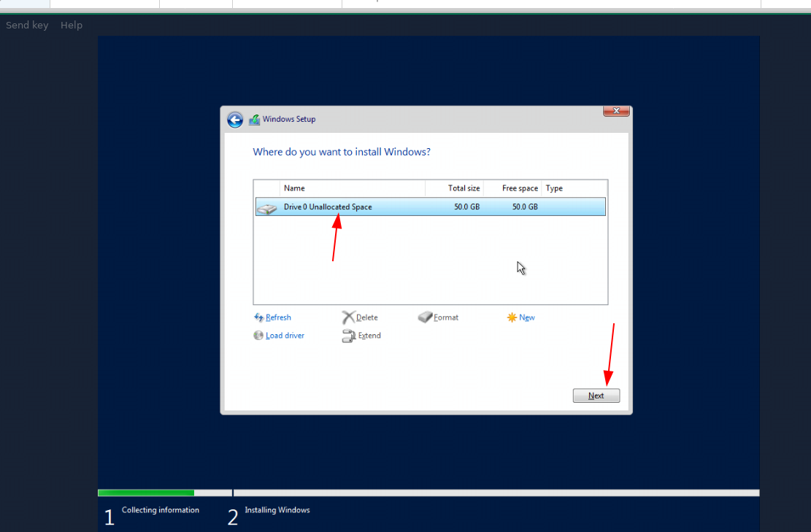Click the Collecting information step label

coord(161,510)
